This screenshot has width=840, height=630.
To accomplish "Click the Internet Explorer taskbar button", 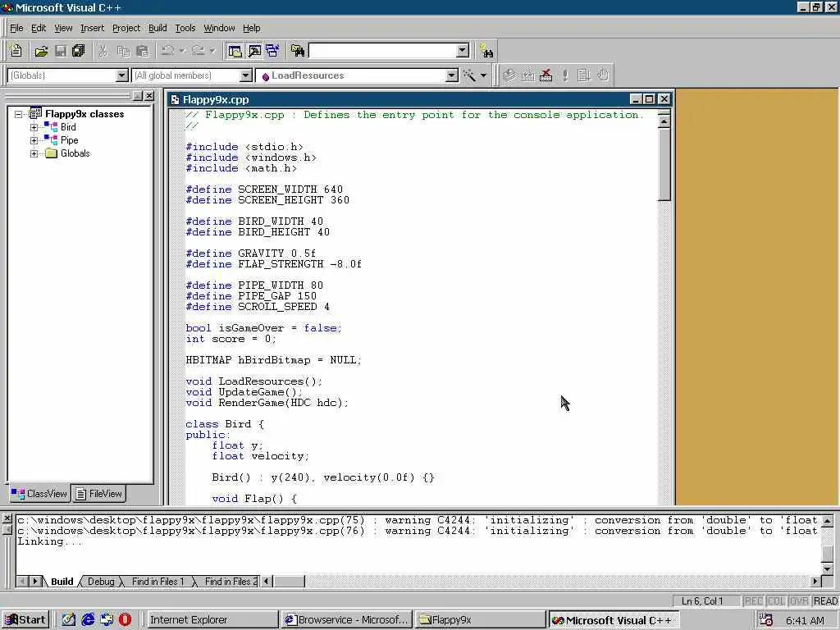I will (212, 620).
